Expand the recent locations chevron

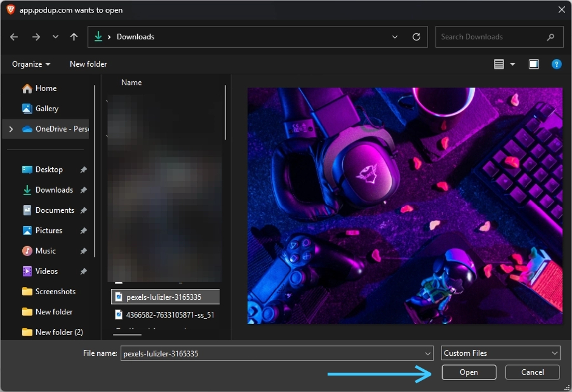(55, 37)
